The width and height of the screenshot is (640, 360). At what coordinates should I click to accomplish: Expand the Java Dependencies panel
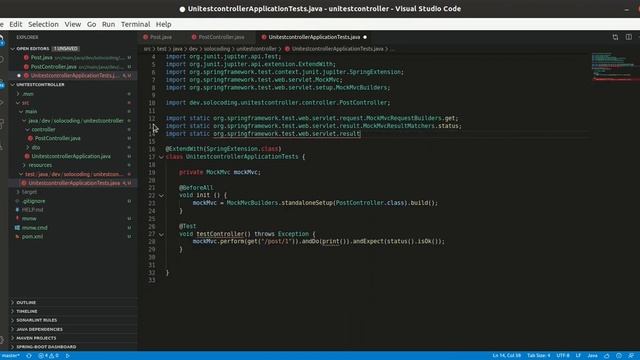73,329
